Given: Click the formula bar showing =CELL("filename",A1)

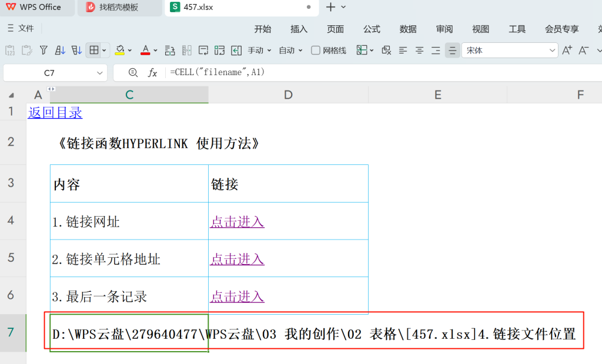Looking at the screenshot, I should tap(384, 72).
